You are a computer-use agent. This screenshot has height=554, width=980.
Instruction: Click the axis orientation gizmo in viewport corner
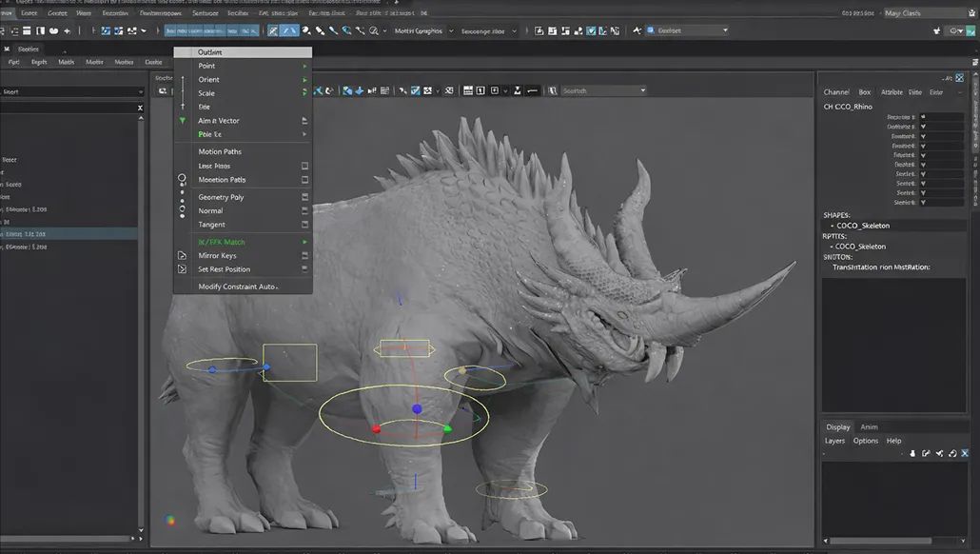tap(170, 520)
